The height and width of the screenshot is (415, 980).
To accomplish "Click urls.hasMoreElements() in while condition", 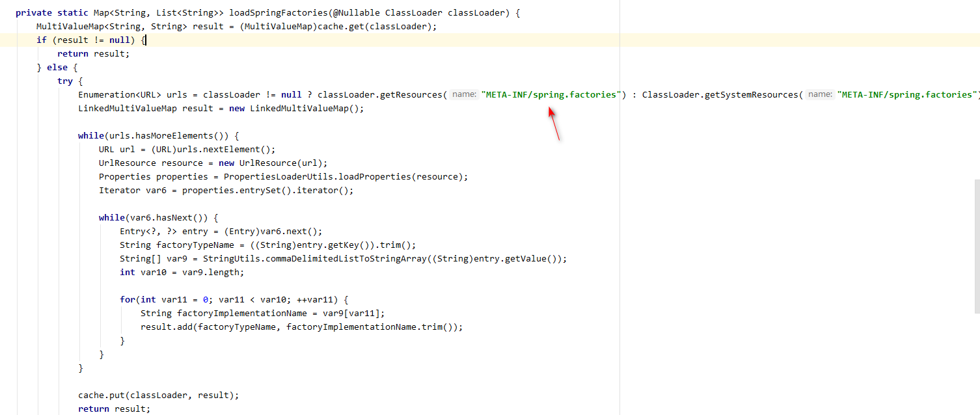I will (x=167, y=135).
